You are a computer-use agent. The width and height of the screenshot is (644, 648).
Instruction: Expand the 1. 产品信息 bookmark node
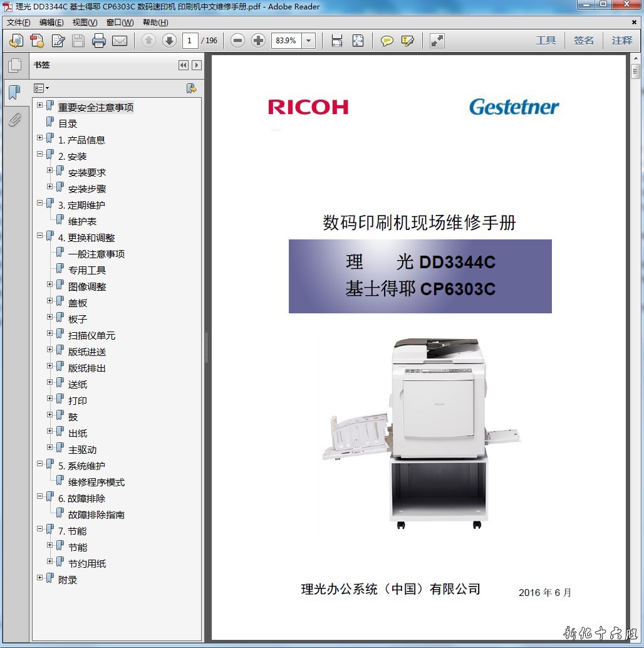click(40, 138)
